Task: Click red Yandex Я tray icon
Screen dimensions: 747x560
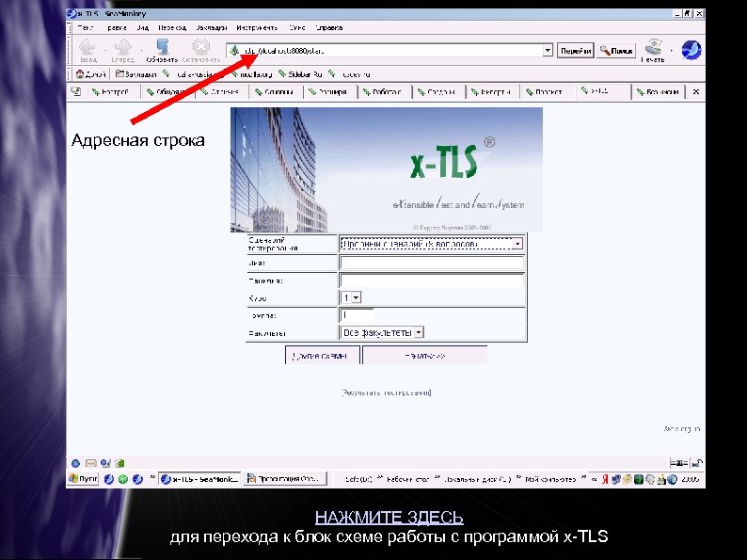Action: 605,479
